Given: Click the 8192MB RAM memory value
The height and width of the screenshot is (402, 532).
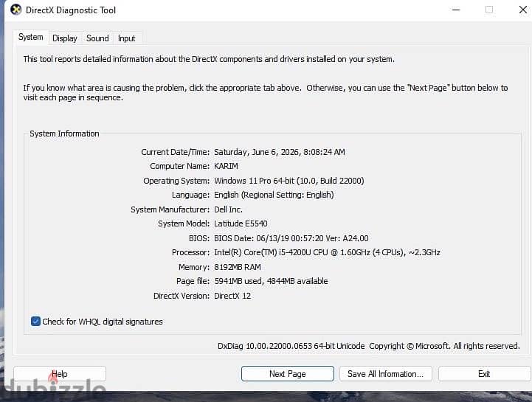Looking at the screenshot, I should pyautogui.click(x=238, y=267).
